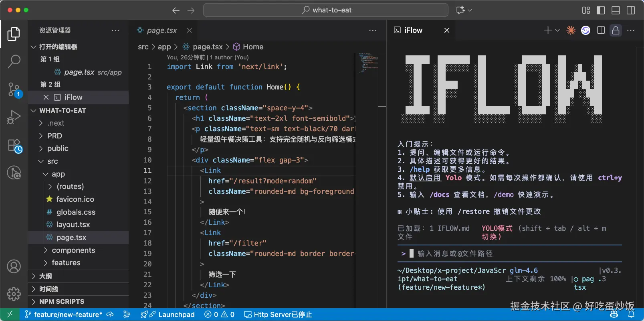644x321 pixels.
Task: Select the iFlow terminal tab
Action: pyautogui.click(x=413, y=30)
